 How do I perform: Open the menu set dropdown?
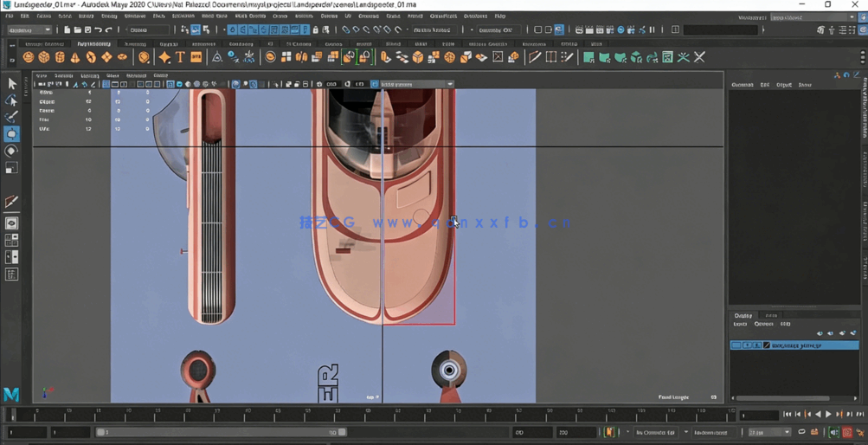point(29,29)
